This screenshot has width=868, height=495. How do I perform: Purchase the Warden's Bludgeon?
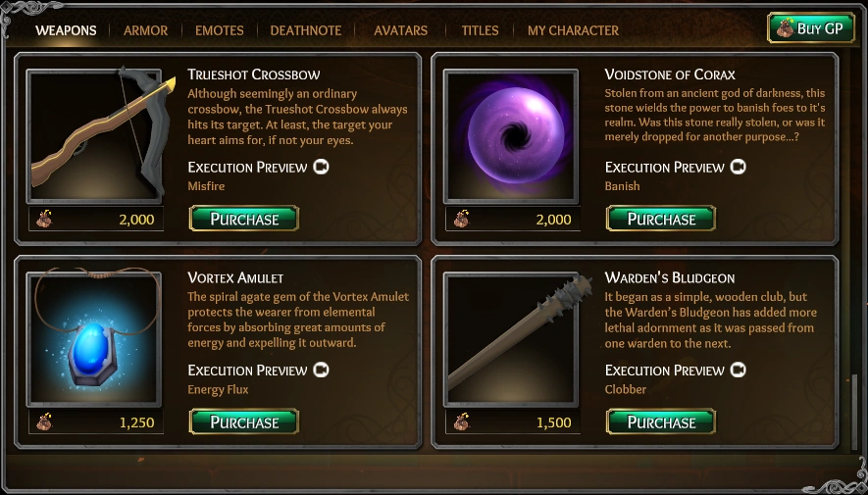pos(661,422)
